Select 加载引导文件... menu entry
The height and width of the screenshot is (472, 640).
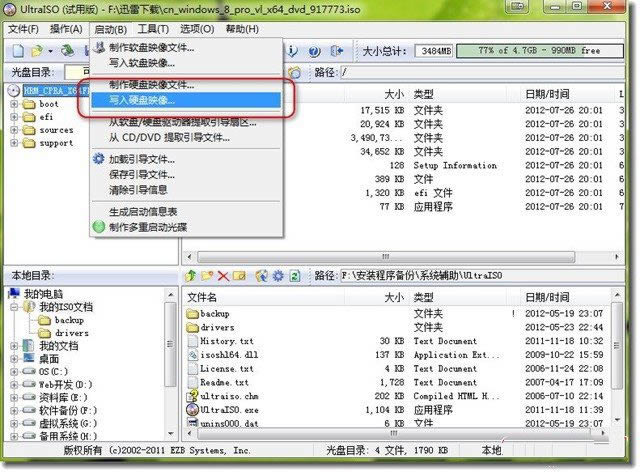pyautogui.click(x=186, y=159)
